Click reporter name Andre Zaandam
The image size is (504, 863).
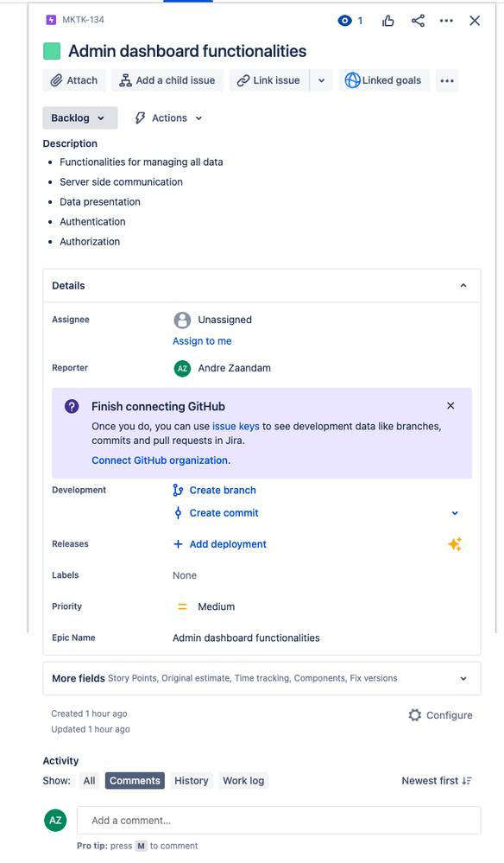pyautogui.click(x=234, y=368)
